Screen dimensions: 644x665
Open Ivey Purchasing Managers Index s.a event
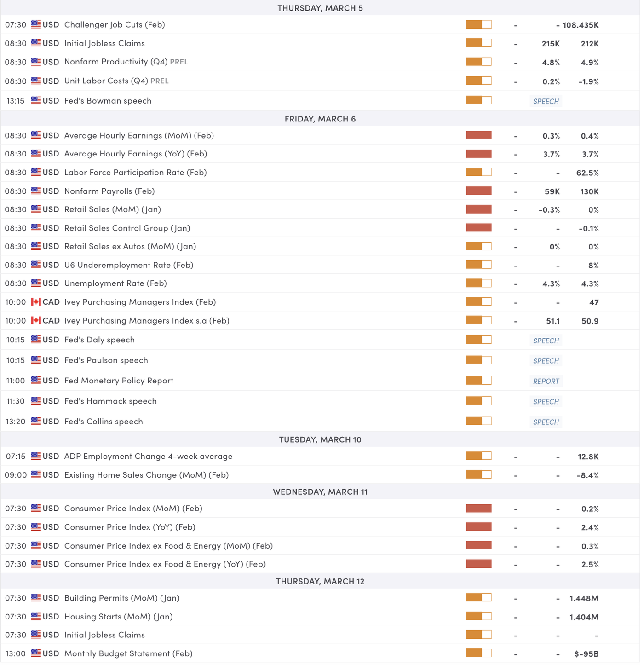147,321
